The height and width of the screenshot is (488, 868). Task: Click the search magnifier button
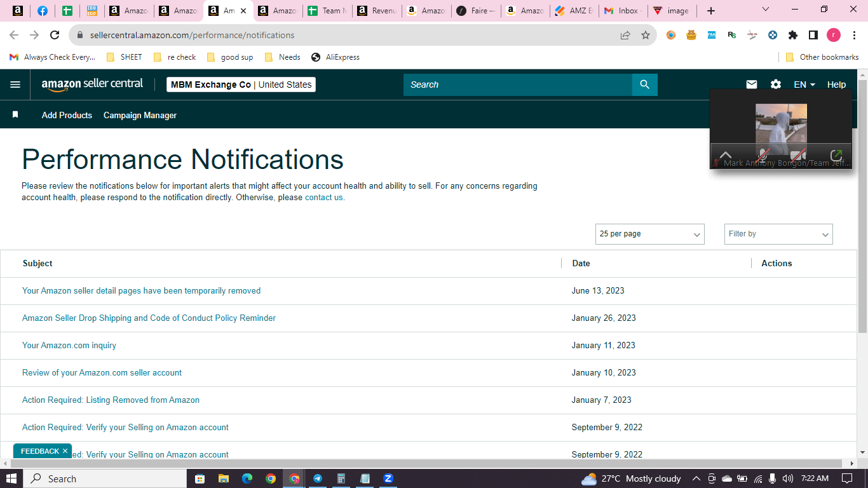tap(645, 85)
